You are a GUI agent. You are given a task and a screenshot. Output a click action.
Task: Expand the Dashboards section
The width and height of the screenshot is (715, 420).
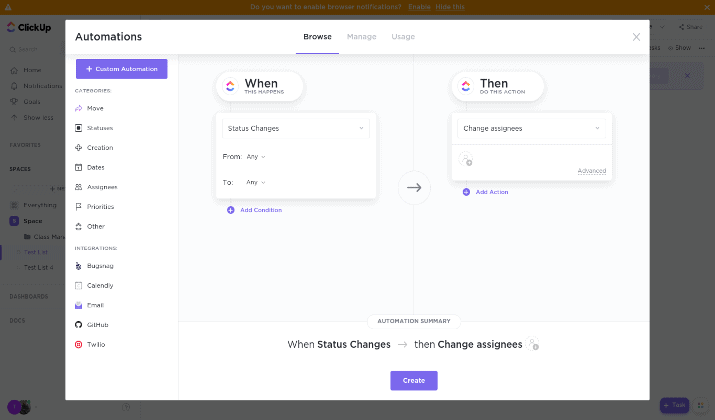[x=29, y=296]
